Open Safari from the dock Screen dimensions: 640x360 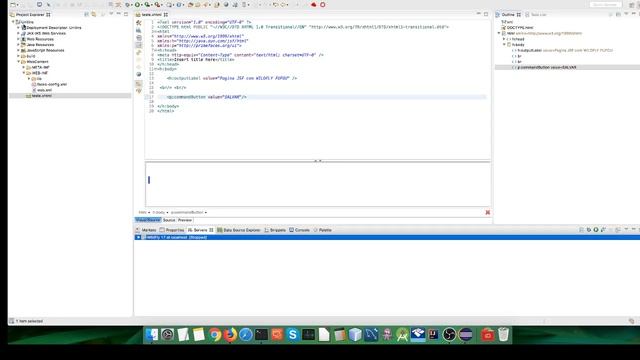pos(246,335)
